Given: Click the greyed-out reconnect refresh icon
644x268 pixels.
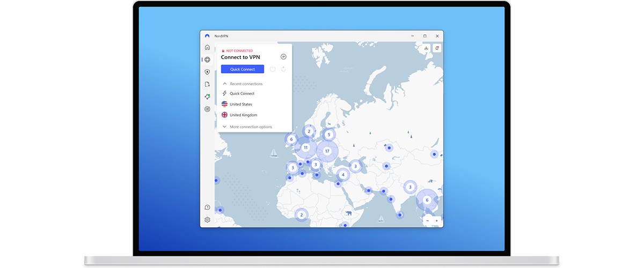Looking at the screenshot, I should click(283, 69).
